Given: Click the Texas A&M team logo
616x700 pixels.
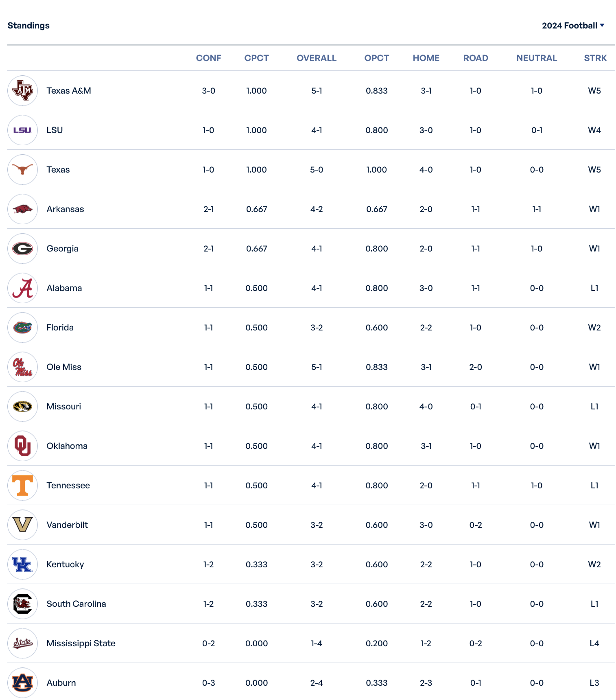Looking at the screenshot, I should click(x=22, y=91).
